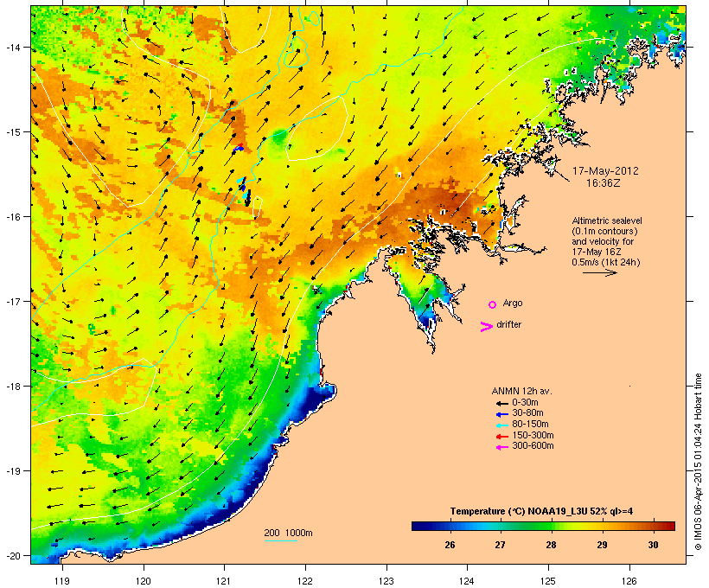
Task: Click the latitude label -14
Action: [12, 48]
